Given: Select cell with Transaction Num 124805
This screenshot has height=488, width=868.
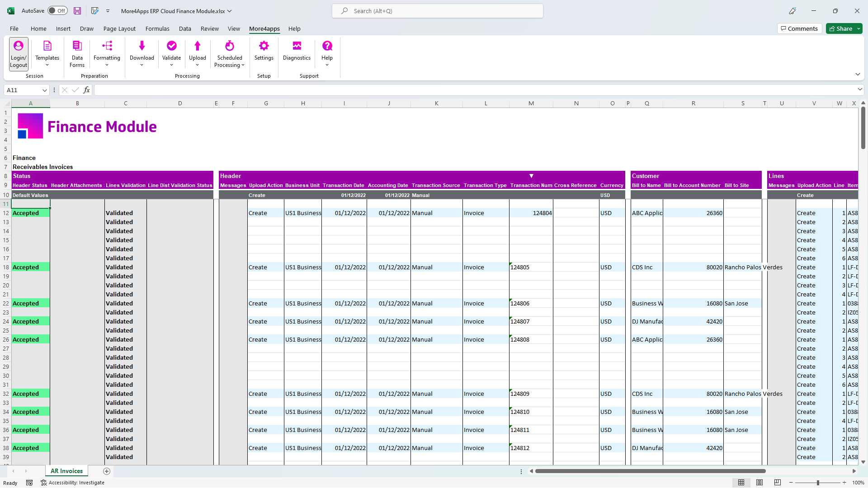Looking at the screenshot, I should (531, 267).
